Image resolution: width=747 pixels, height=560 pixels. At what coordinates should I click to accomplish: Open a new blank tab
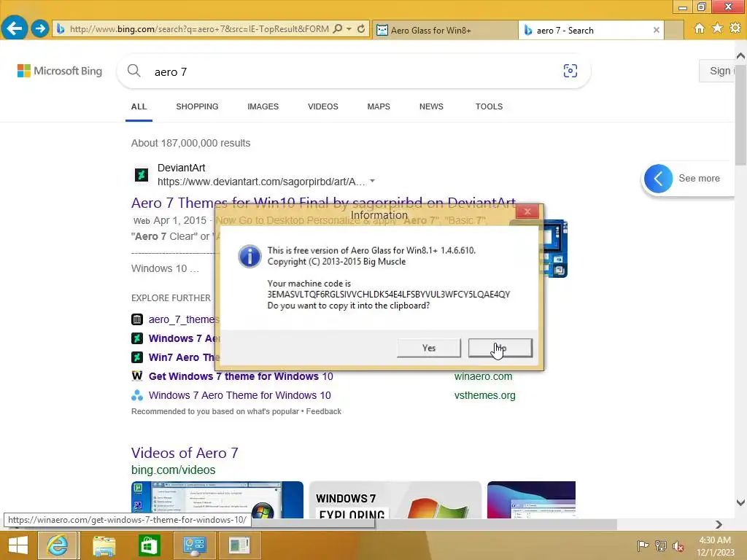[673, 30]
